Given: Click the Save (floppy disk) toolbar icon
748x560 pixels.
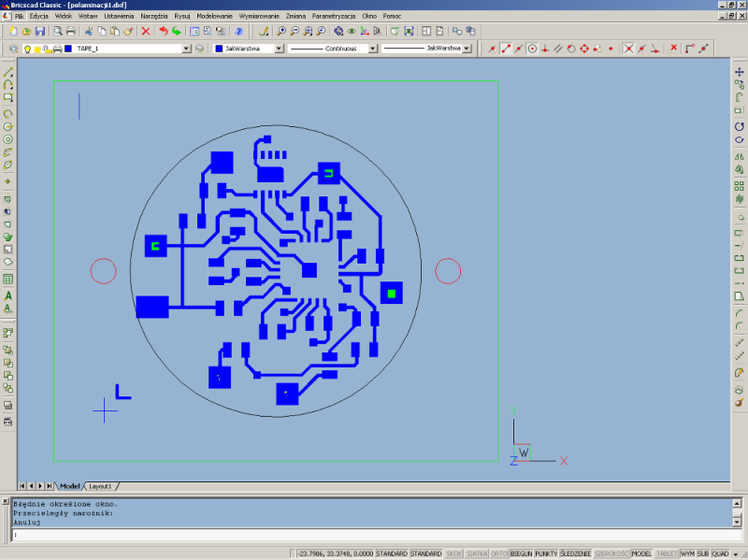Looking at the screenshot, I should 40,31.
